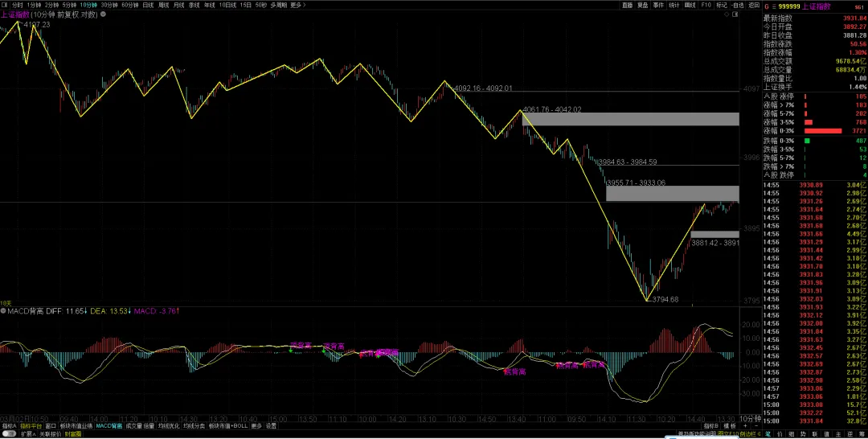Open the 指标平台 tab
The height and width of the screenshot is (439, 868).
click(31, 426)
